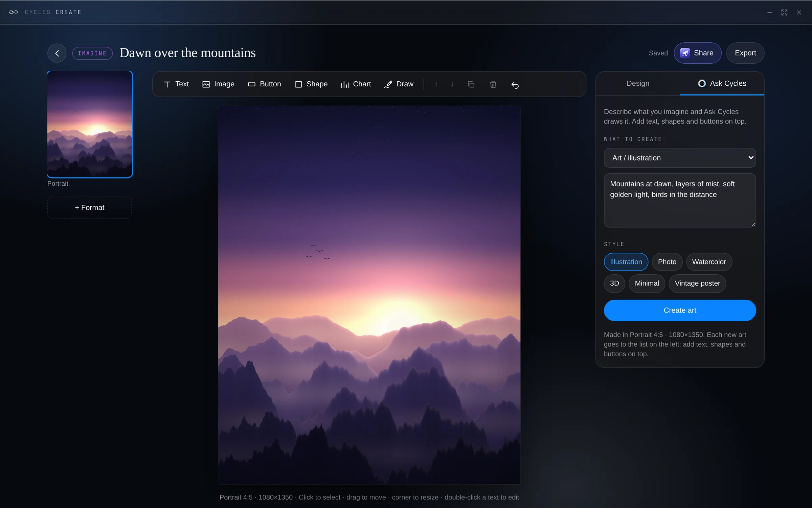Switch to the Design tab

pos(638,83)
